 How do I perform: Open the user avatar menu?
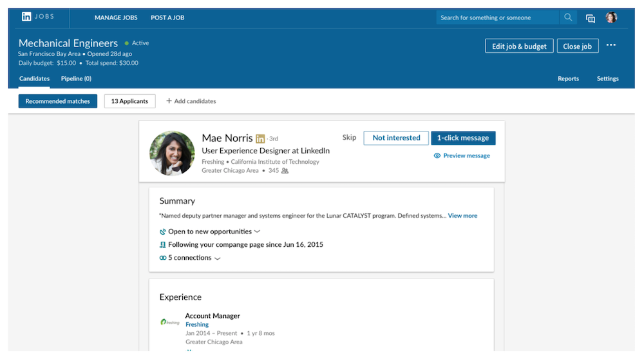point(611,17)
